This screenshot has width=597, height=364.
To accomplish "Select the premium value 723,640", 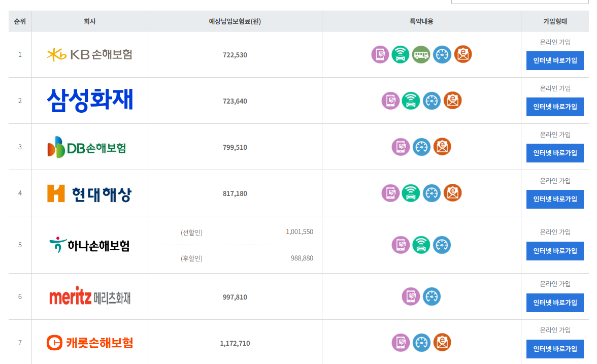I will [x=235, y=102].
